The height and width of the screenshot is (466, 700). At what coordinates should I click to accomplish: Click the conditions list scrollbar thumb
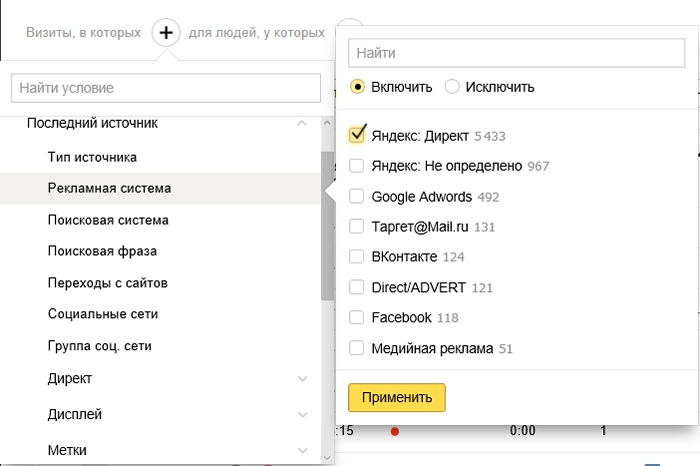pos(327,226)
